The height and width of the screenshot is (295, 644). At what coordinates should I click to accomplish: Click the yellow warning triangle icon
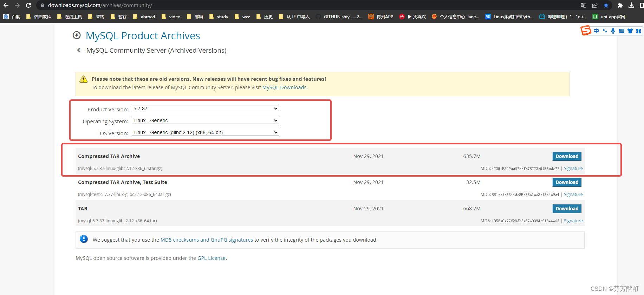(x=83, y=79)
